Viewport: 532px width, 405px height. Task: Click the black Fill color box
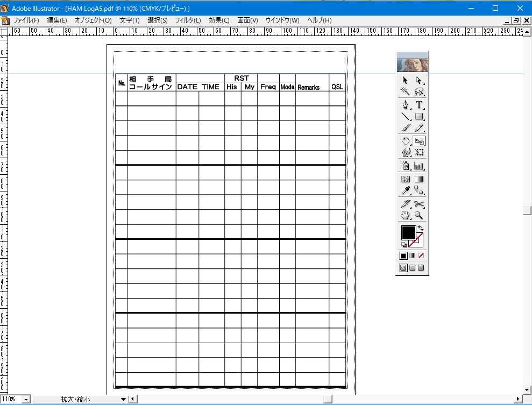pyautogui.click(x=408, y=233)
